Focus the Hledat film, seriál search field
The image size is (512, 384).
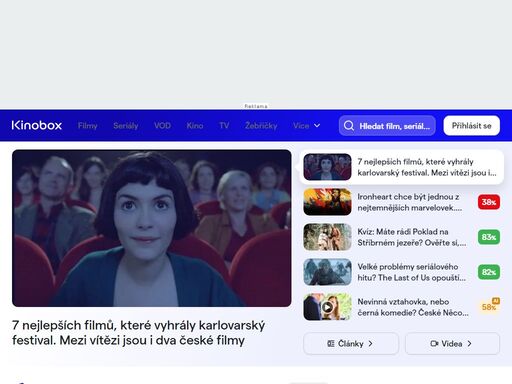click(x=387, y=126)
